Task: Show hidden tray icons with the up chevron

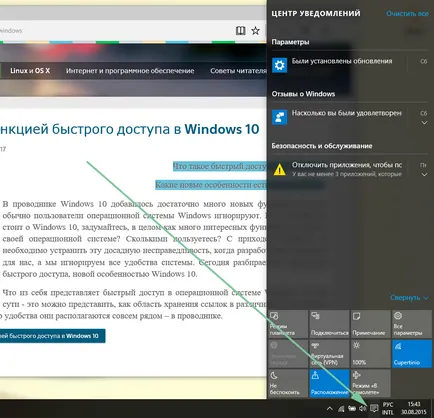Action: click(329, 408)
